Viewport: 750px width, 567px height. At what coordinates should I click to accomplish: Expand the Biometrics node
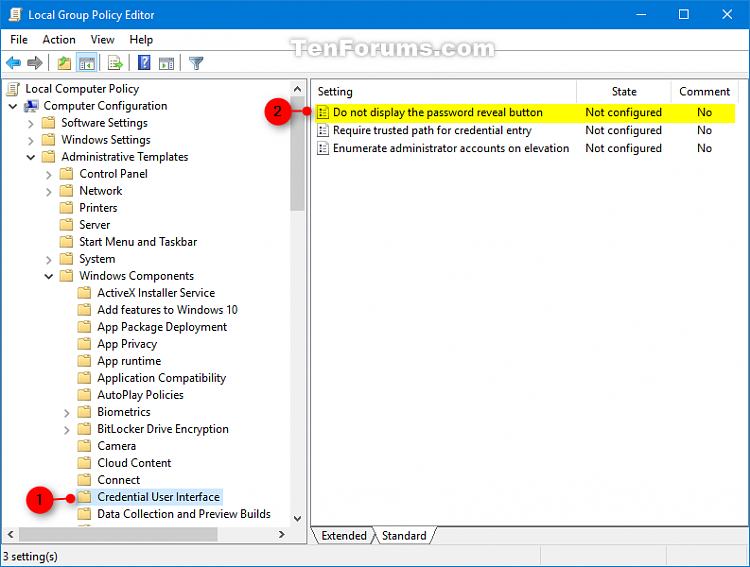pyautogui.click(x=67, y=413)
